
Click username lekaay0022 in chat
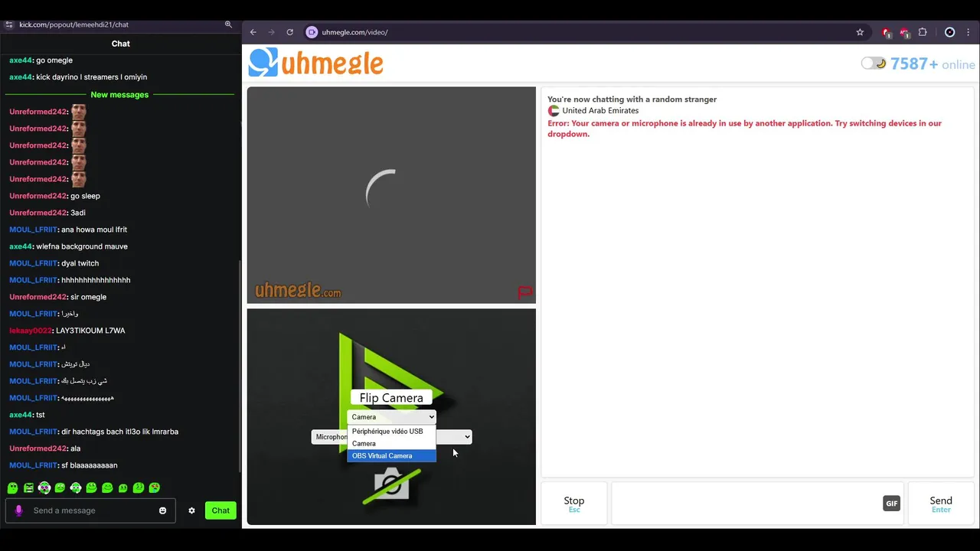pos(31,331)
